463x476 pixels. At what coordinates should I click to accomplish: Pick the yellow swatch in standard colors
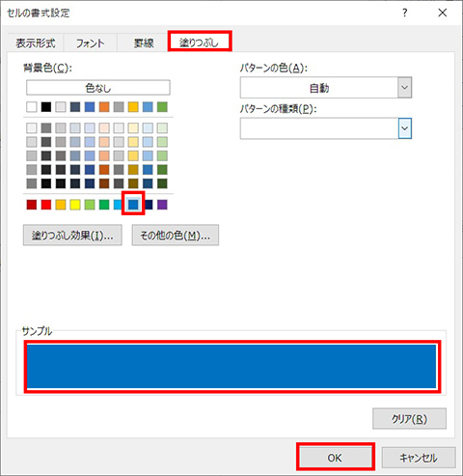pyautogui.click(x=75, y=205)
